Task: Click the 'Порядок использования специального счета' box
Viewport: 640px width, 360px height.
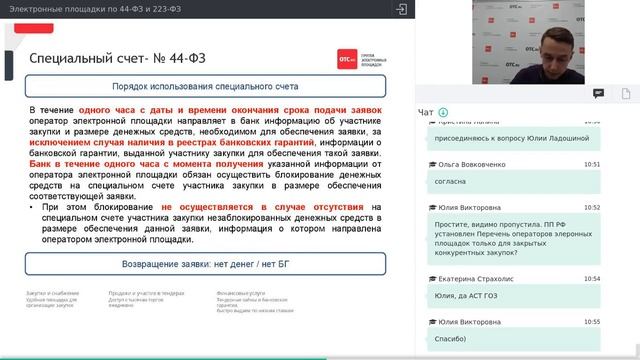Action: click(x=205, y=86)
